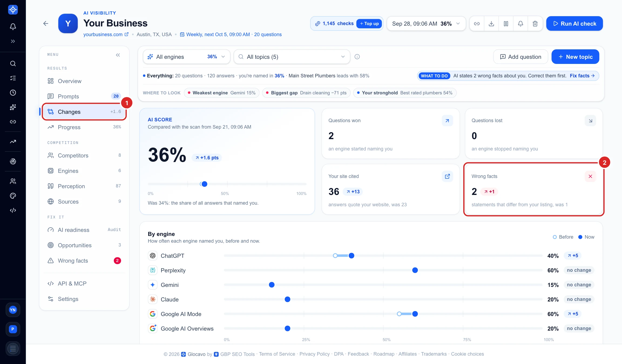Open Settings menu item
Viewport: 622px width, 364px height.
click(x=84, y=299)
